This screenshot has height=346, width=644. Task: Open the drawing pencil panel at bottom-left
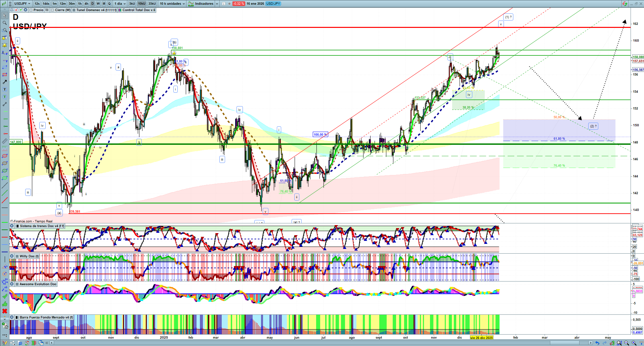coord(5,343)
